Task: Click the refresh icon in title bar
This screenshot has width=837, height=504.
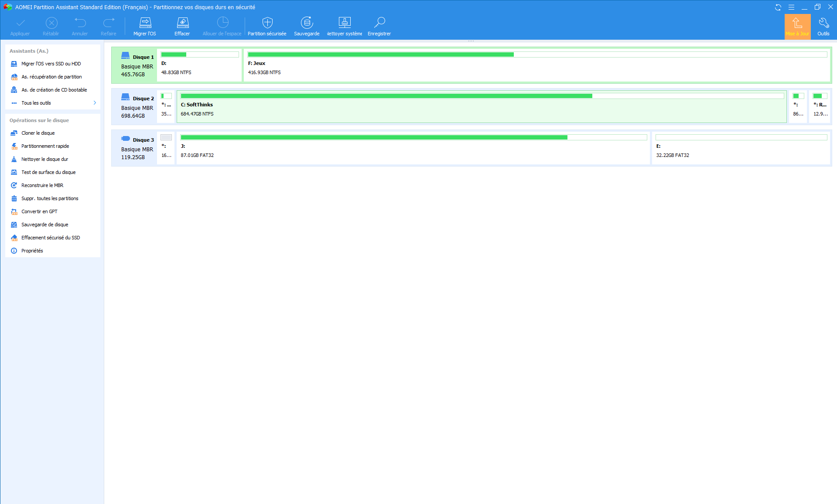Action: [x=778, y=7]
